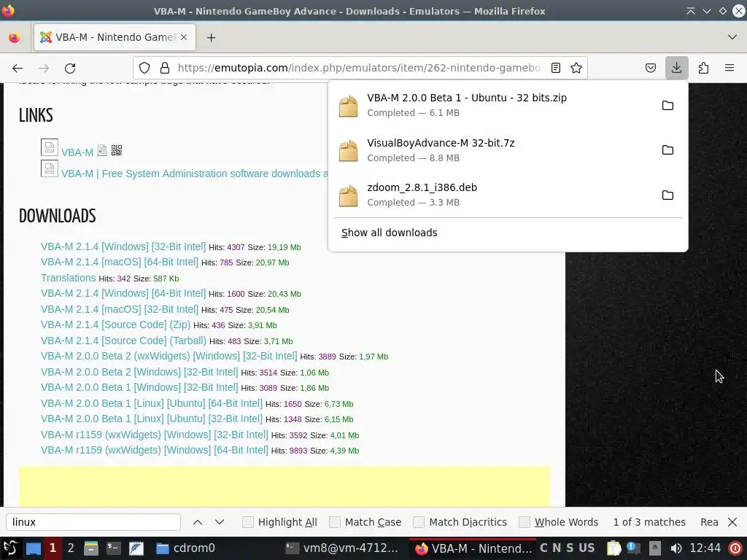Open the Pocket save icon

(x=651, y=68)
